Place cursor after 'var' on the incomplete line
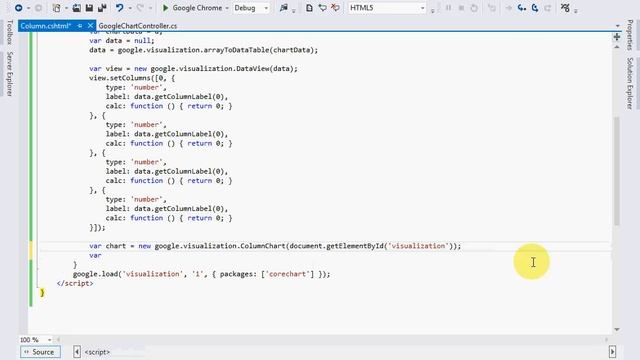This screenshot has height=360, width=640. (x=102, y=256)
